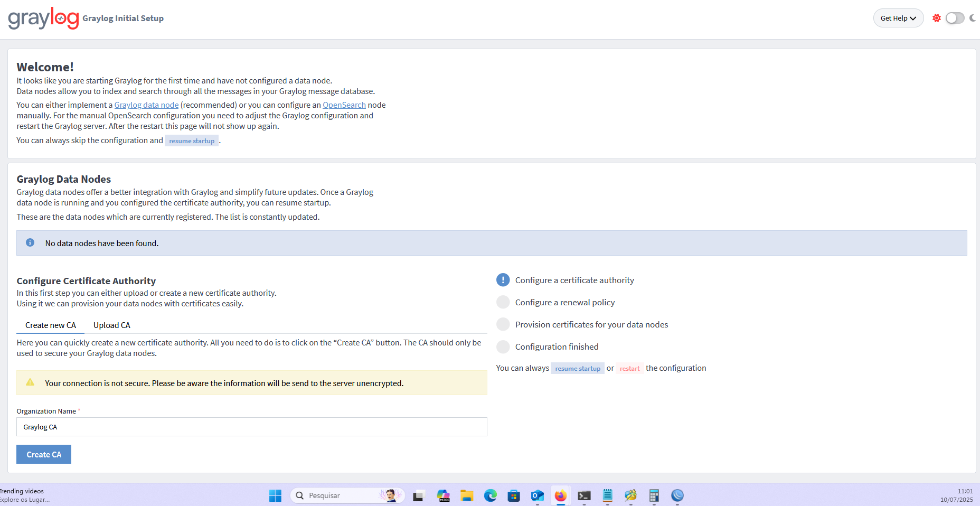Click the restart configuration button
This screenshot has height=506, width=980.
pos(629,369)
